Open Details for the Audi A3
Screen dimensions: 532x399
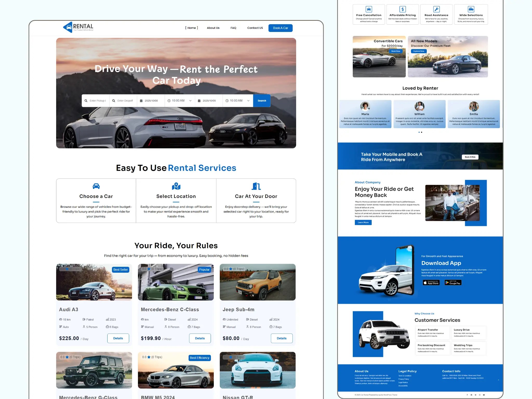pyautogui.click(x=118, y=338)
